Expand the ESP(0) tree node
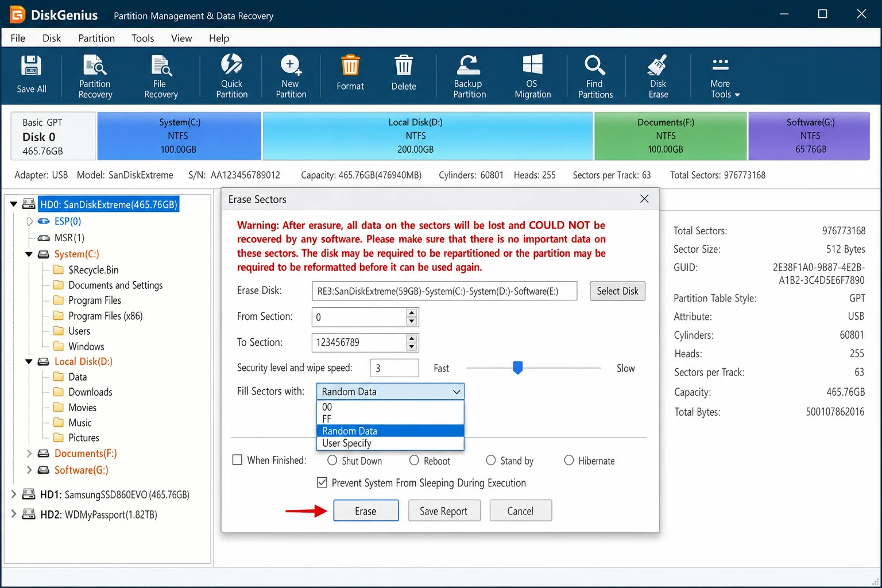The width and height of the screenshot is (882, 588). click(x=30, y=221)
